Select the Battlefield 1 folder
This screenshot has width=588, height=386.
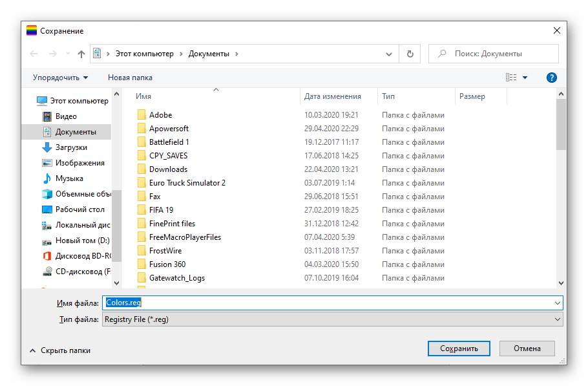click(x=169, y=142)
